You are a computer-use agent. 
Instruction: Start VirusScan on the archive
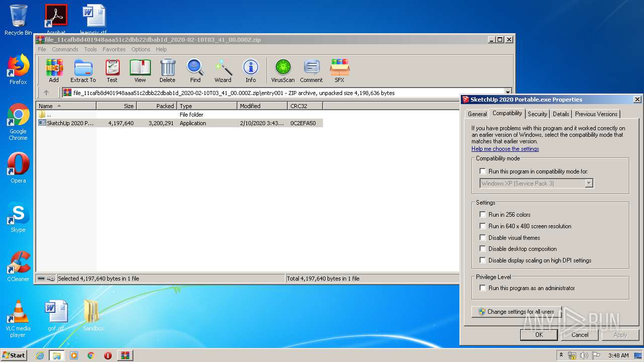[283, 70]
